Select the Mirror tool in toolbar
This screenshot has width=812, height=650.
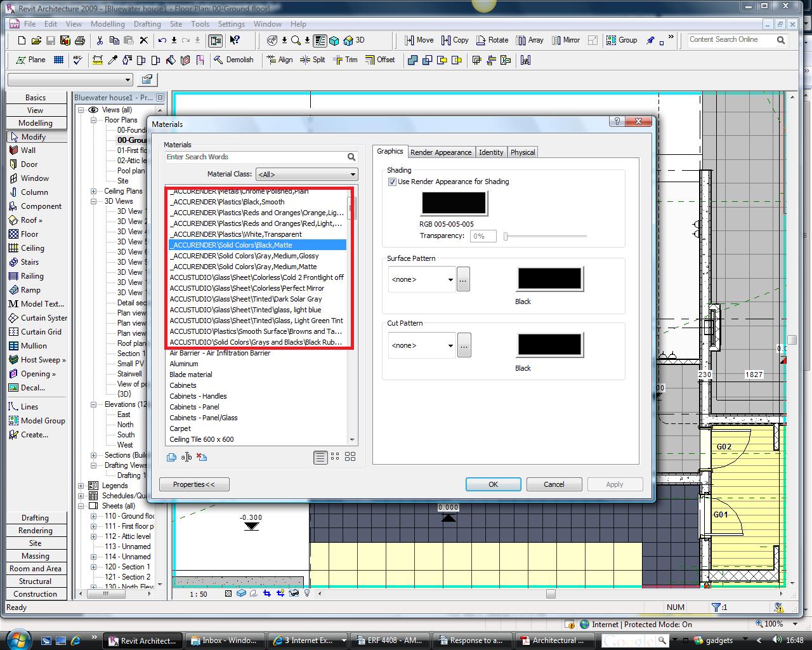tap(565, 40)
